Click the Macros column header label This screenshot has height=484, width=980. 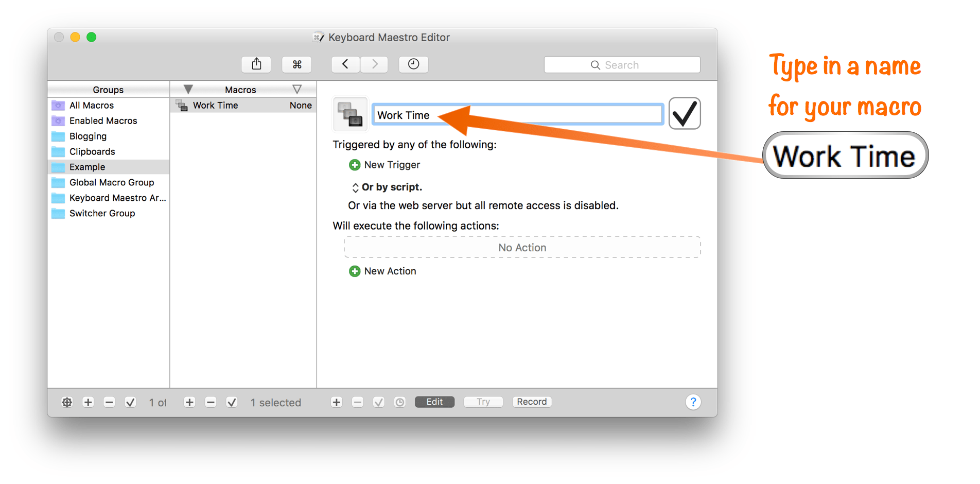pos(240,90)
